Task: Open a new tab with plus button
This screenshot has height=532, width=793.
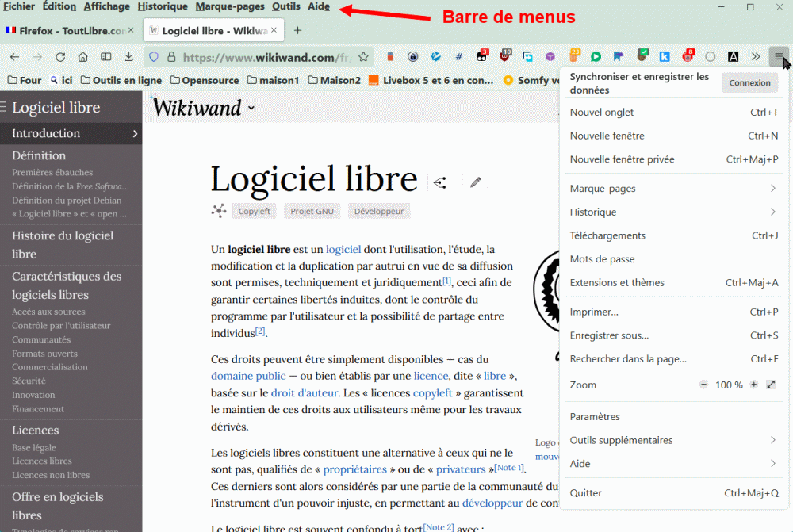Action: point(298,31)
